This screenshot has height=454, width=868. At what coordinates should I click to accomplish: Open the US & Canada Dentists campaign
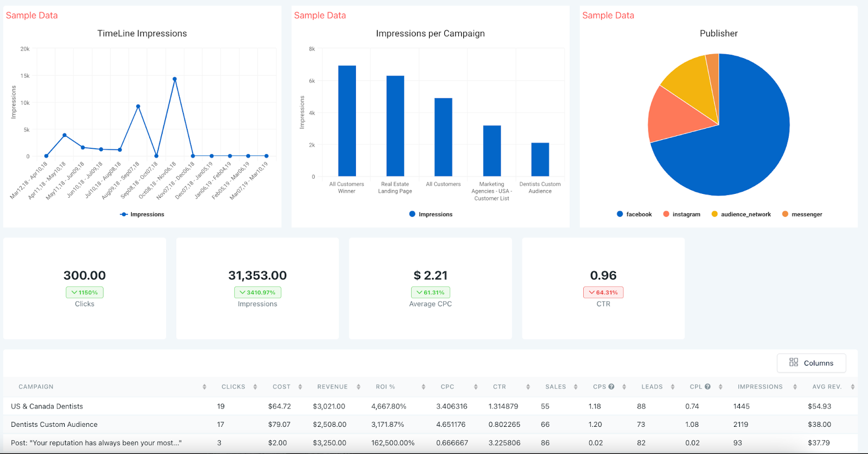47,406
